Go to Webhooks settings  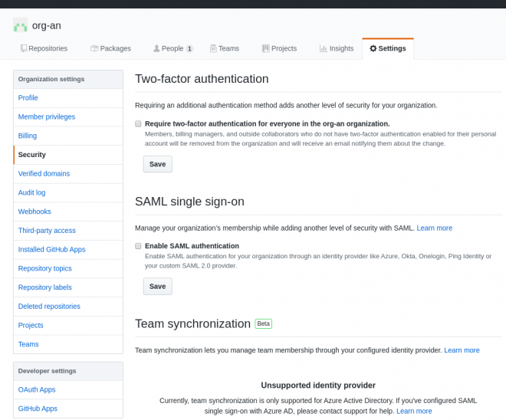coord(68,212)
